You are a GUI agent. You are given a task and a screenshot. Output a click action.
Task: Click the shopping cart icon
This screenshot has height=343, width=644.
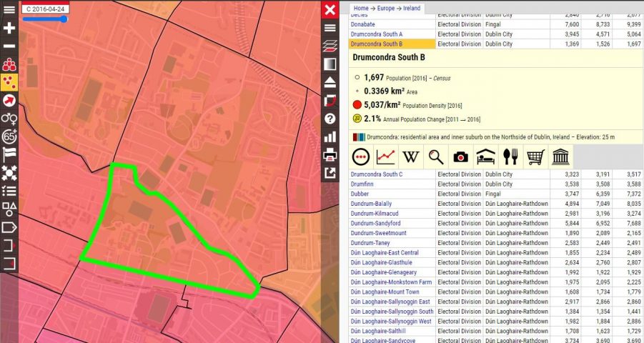[x=535, y=157]
